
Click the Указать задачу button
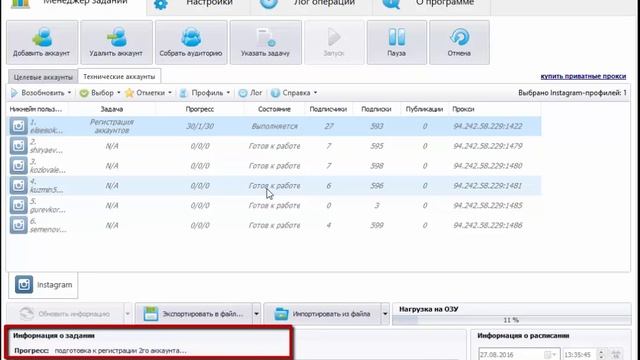point(266,42)
